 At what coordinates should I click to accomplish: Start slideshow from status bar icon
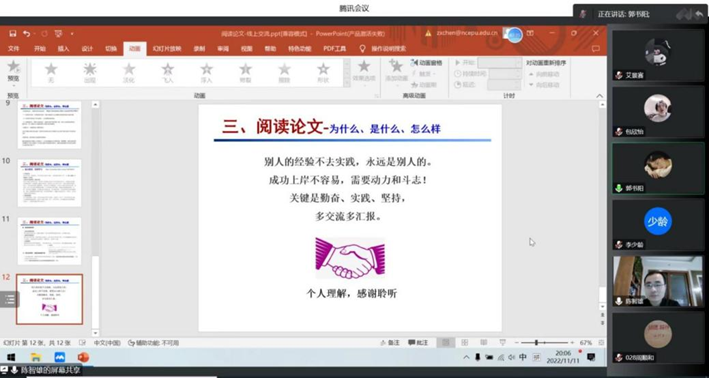tap(502, 343)
